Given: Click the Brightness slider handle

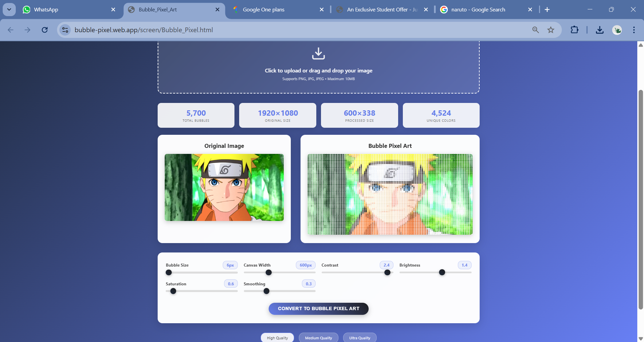Looking at the screenshot, I should point(442,273).
